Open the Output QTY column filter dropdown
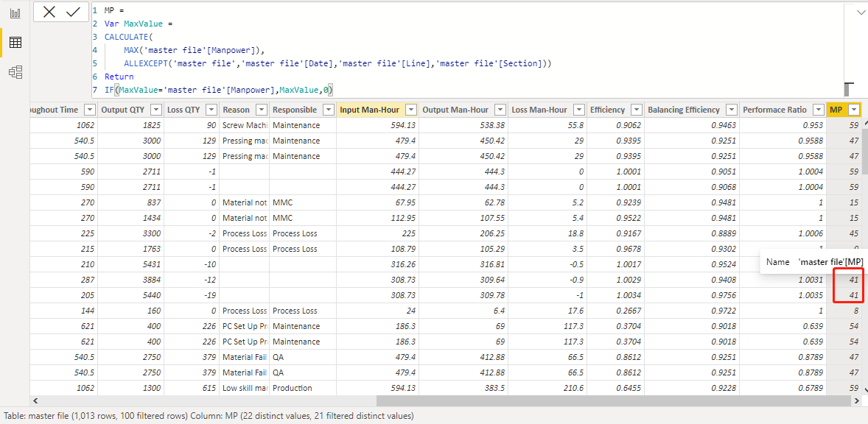The image size is (868, 424). 155,110
